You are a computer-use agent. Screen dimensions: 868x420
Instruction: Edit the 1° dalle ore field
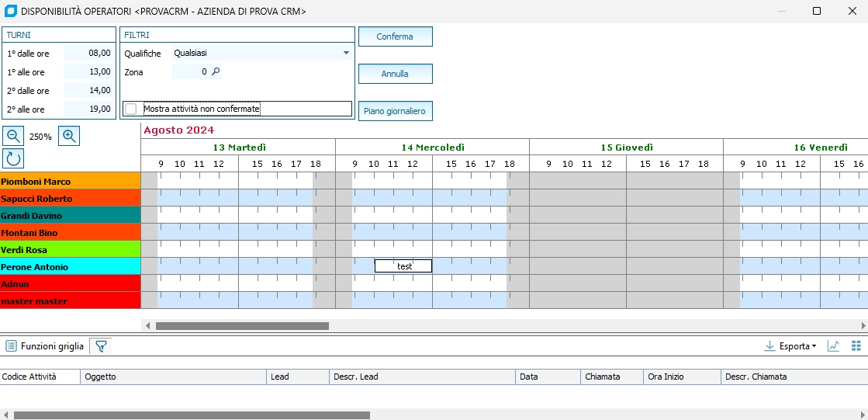tap(88, 54)
